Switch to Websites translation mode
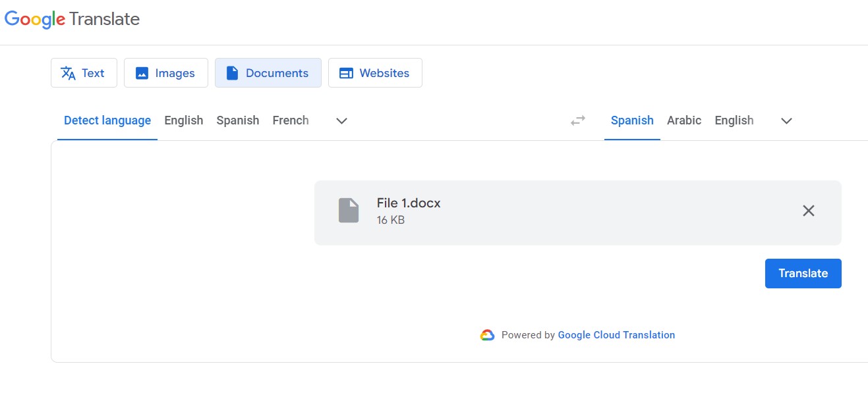This screenshot has width=868, height=393. tap(374, 73)
